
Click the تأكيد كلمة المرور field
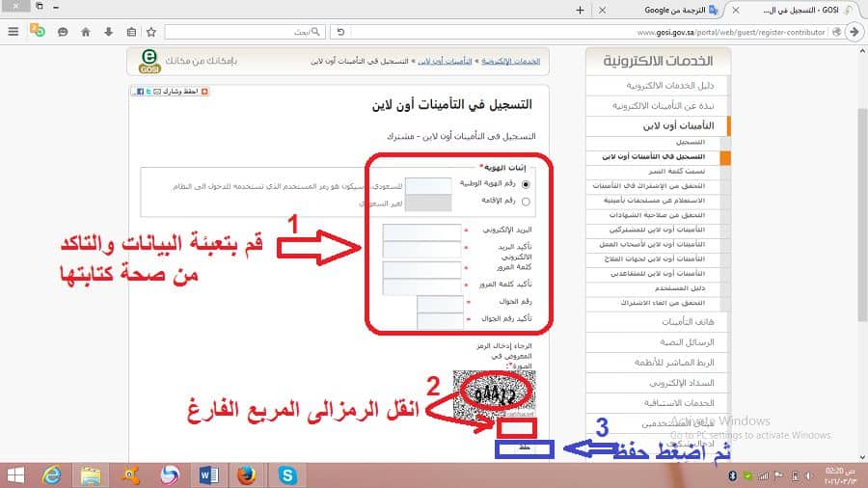(421, 286)
